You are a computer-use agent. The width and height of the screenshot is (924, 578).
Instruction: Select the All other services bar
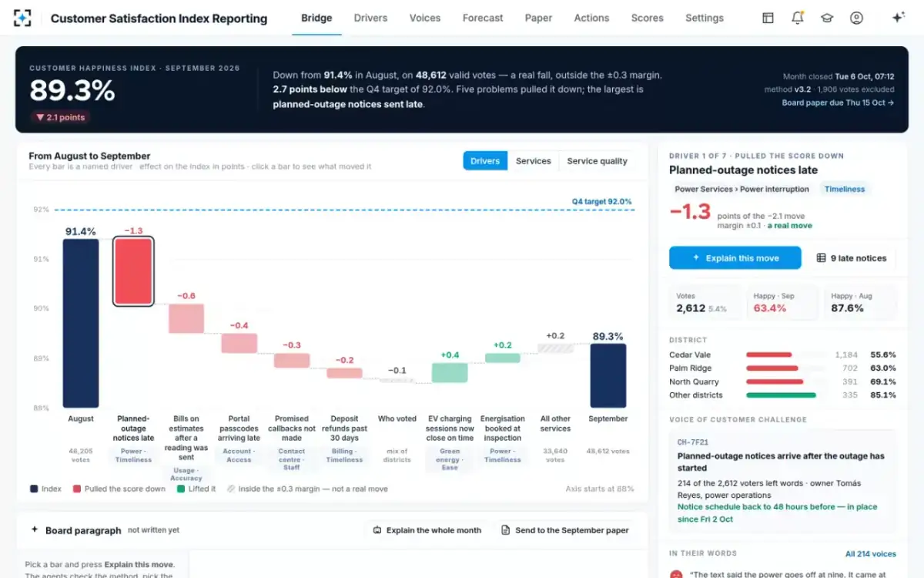555,348
